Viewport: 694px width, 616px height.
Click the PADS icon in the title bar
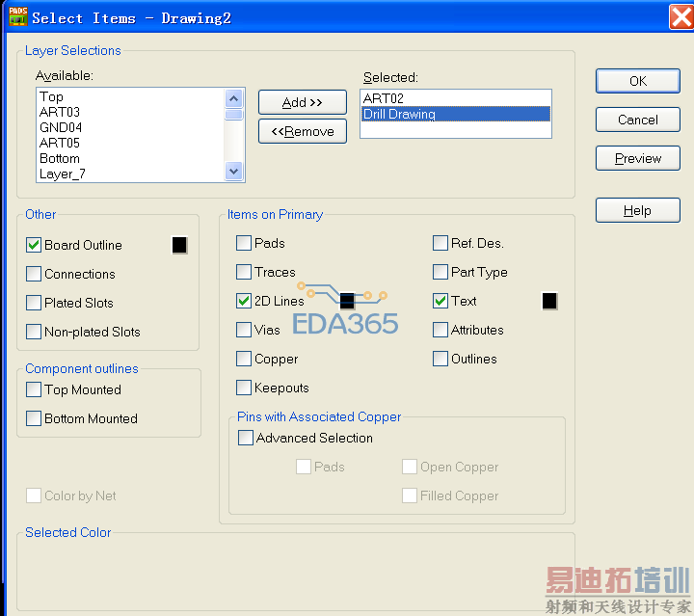[18, 16]
